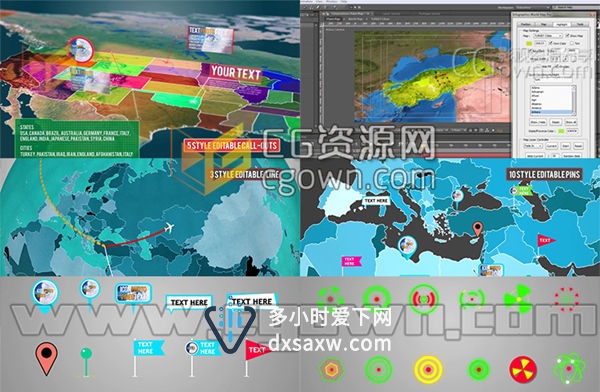
Task: Click the Show All button below the list
Action: click(571, 122)
